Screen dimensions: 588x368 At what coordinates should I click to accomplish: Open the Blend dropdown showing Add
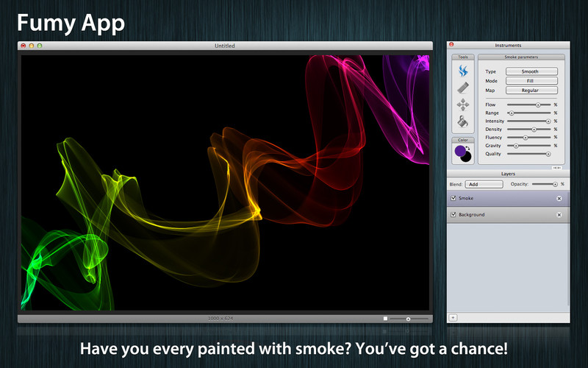484,185
